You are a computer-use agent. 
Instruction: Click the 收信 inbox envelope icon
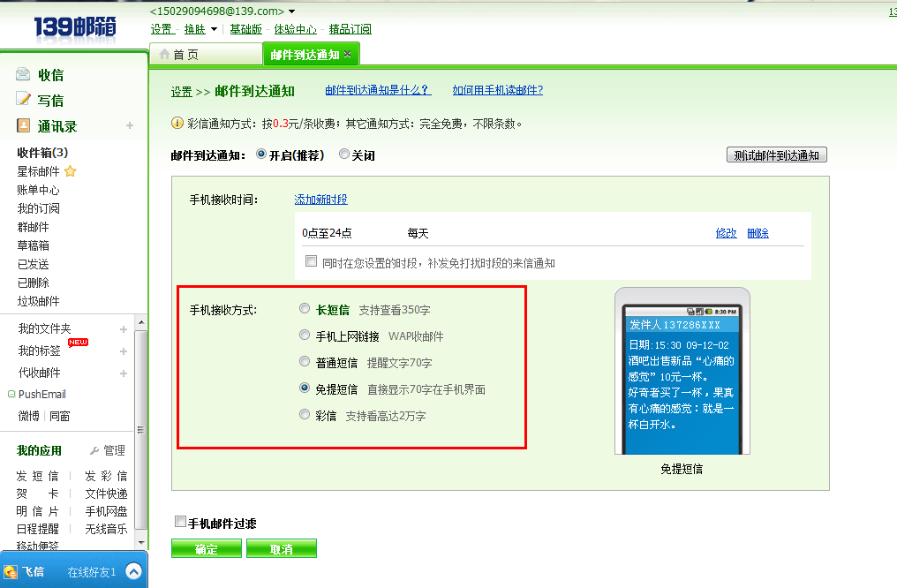tap(23, 74)
